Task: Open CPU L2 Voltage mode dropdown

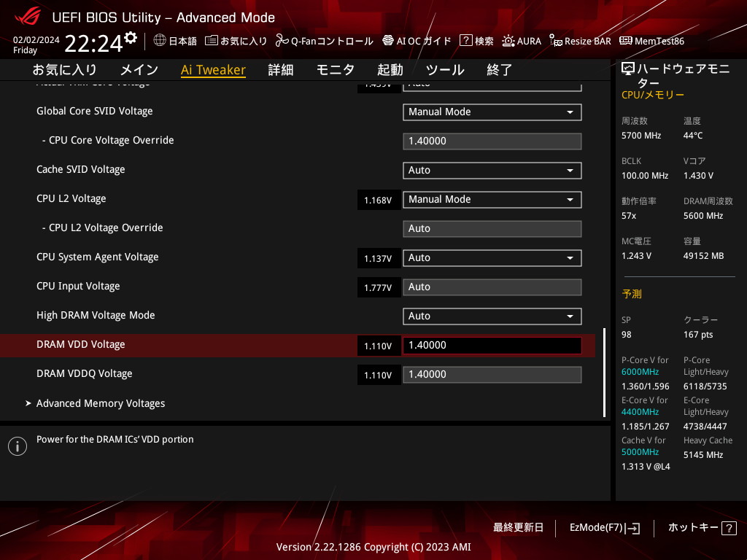Action: coord(492,200)
